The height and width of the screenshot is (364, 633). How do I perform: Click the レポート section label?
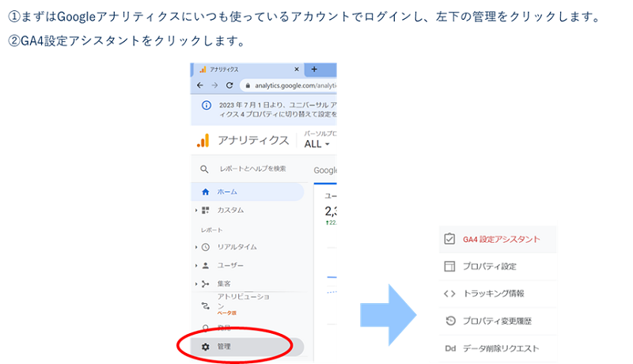tap(212, 230)
